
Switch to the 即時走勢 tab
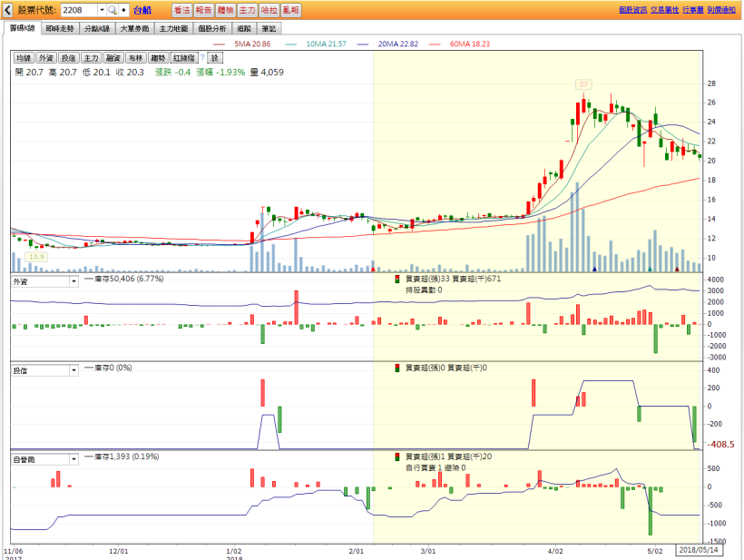coord(58,29)
